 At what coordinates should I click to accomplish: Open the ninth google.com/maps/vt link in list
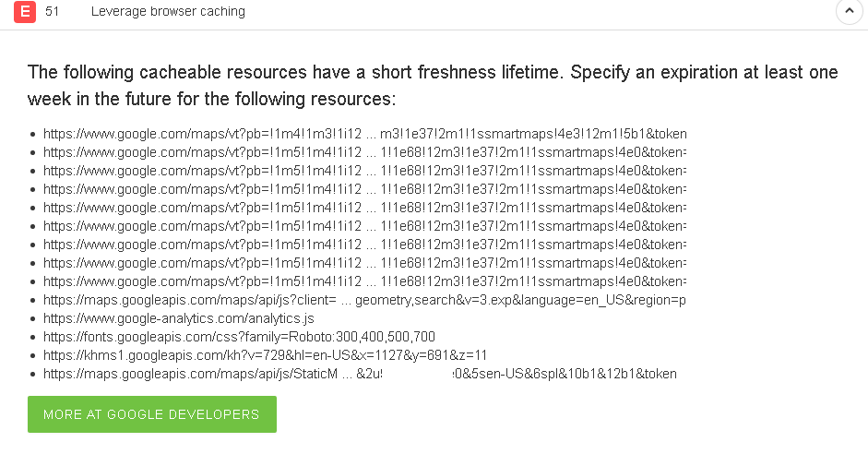pos(364,281)
